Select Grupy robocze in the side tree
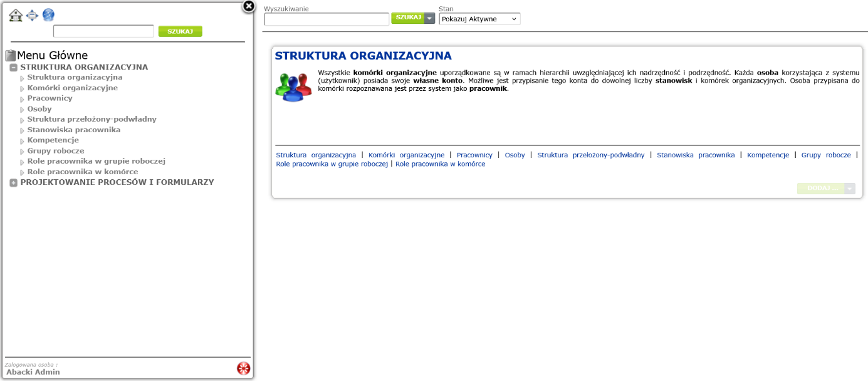 click(x=55, y=151)
